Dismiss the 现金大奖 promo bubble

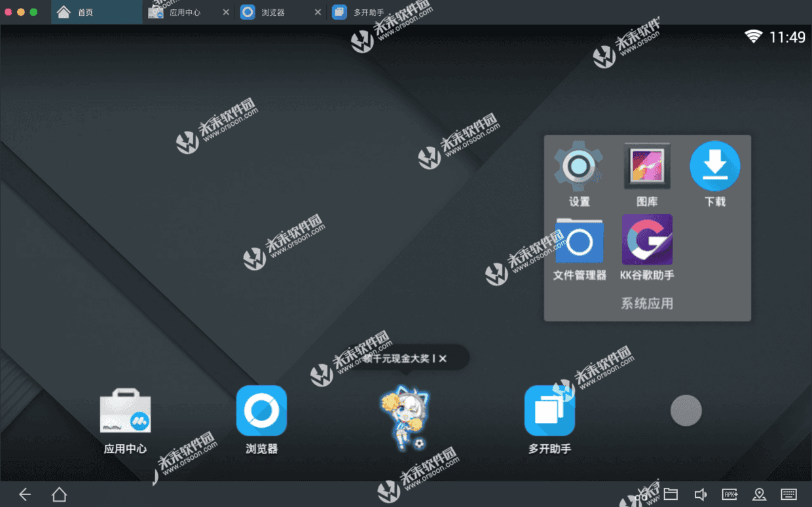pyautogui.click(x=443, y=358)
